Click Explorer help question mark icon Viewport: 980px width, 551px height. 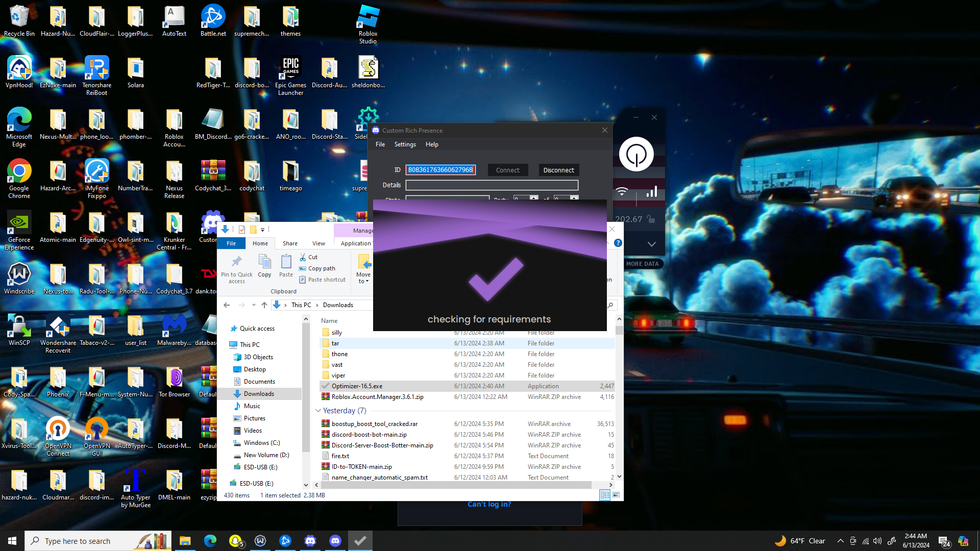618,243
